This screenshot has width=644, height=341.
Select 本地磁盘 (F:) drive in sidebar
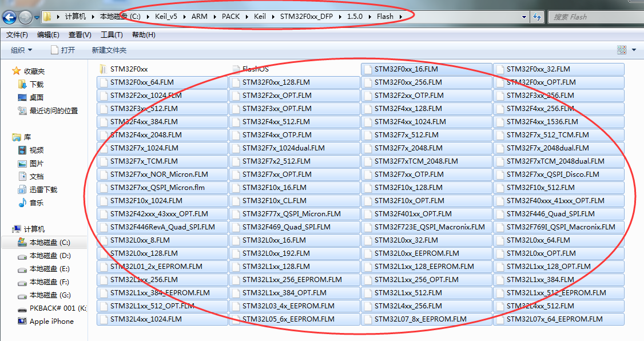(43, 282)
